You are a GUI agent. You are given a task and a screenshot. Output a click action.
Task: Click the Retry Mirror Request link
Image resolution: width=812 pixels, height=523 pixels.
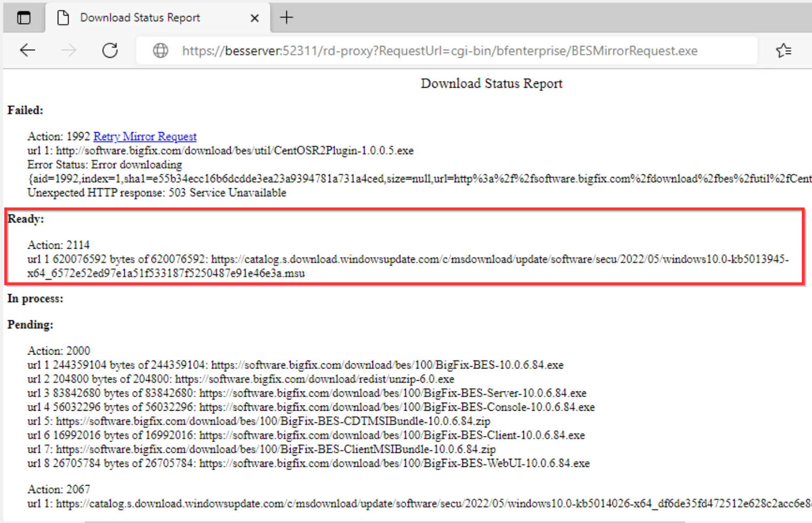(x=145, y=136)
